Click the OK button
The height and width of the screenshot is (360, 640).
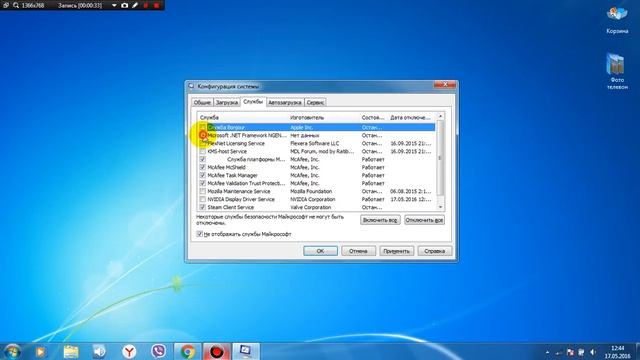pyautogui.click(x=320, y=251)
